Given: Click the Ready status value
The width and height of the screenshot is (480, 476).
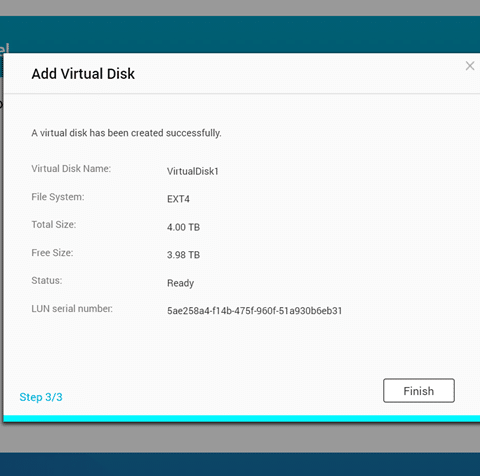Looking at the screenshot, I should (x=180, y=283).
